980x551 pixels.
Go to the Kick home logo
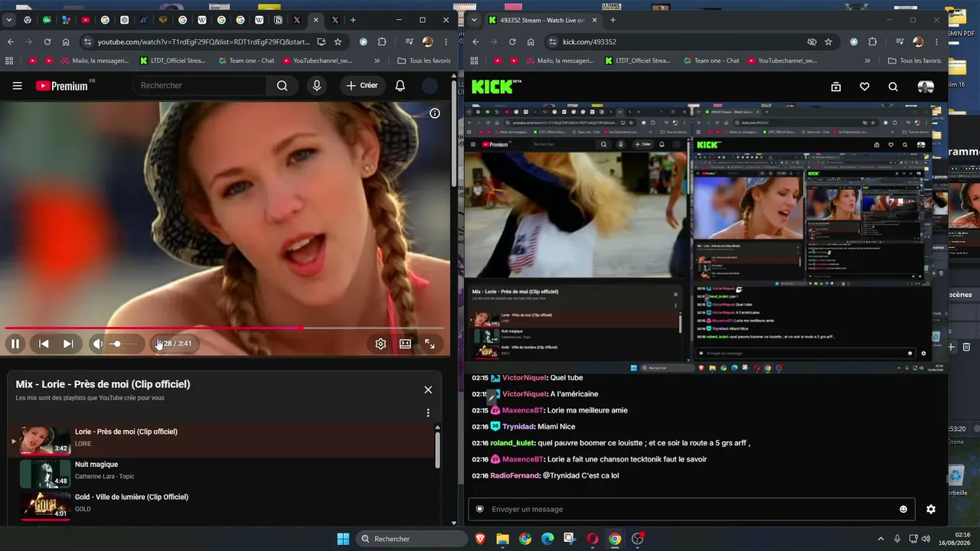click(496, 86)
